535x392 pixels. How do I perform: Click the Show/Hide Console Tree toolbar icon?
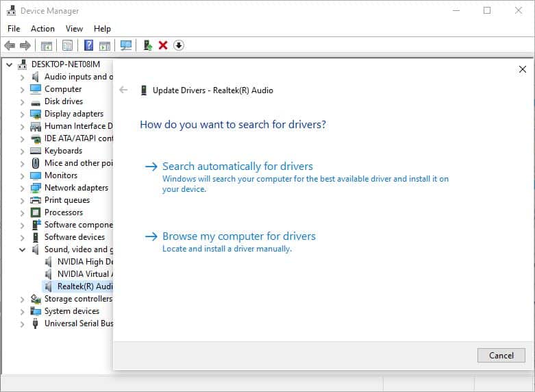click(47, 45)
